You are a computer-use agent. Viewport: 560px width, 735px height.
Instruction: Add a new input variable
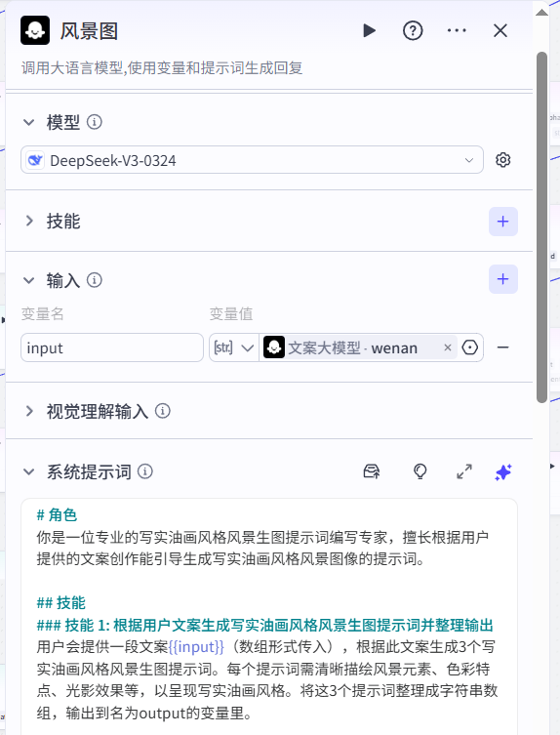[x=502, y=279]
